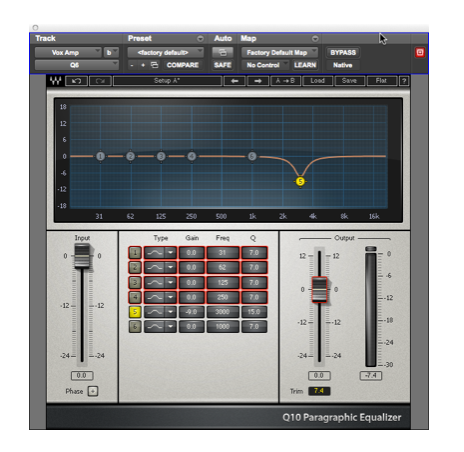Open the preset settings icon next to COMPARE
The image size is (464, 452).
pyautogui.click(x=154, y=65)
